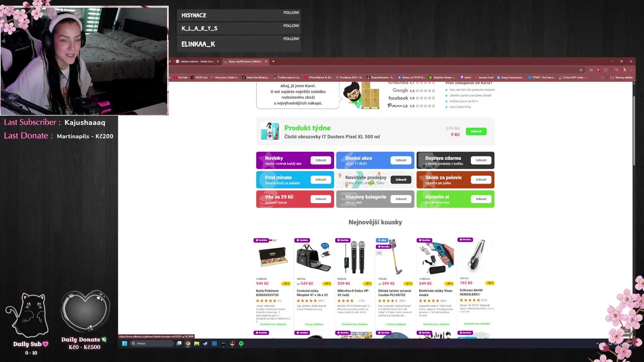Click the Hledat taskbar search box
Image resolution: width=644 pixels, height=362 pixels.
coord(151,343)
